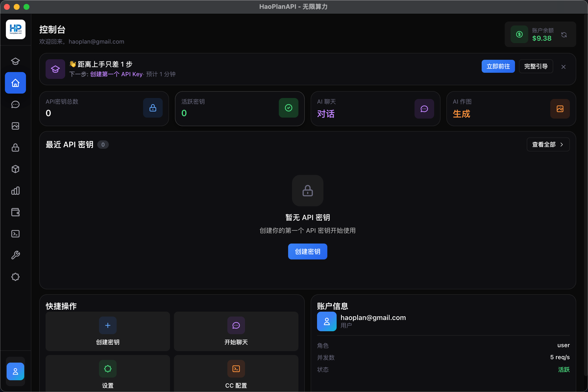Image resolution: width=588 pixels, height=392 pixels.
Task: Click the 欢迎回来 haoplan@gmail.com welcome text
Action: [82, 41]
